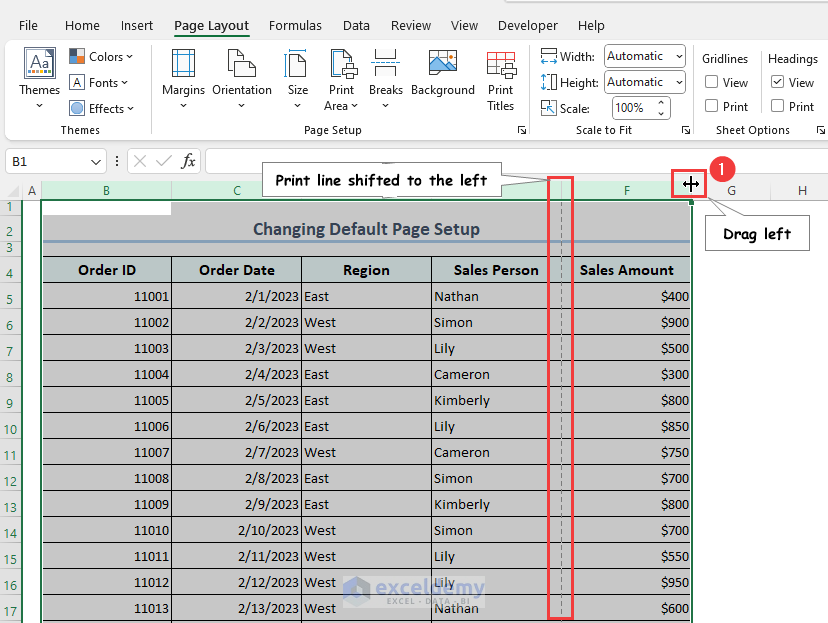The height and width of the screenshot is (623, 828).
Task: Open the Themes gallery
Action: [x=39, y=74]
